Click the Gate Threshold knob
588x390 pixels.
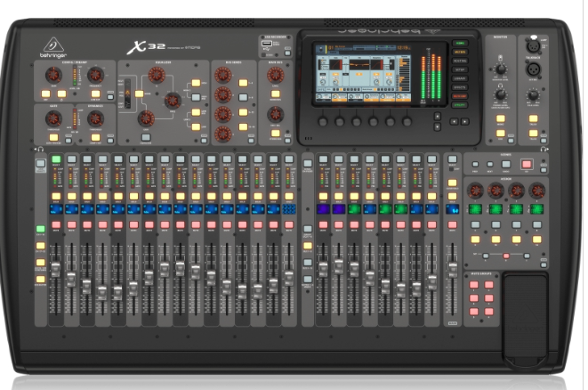[53, 118]
